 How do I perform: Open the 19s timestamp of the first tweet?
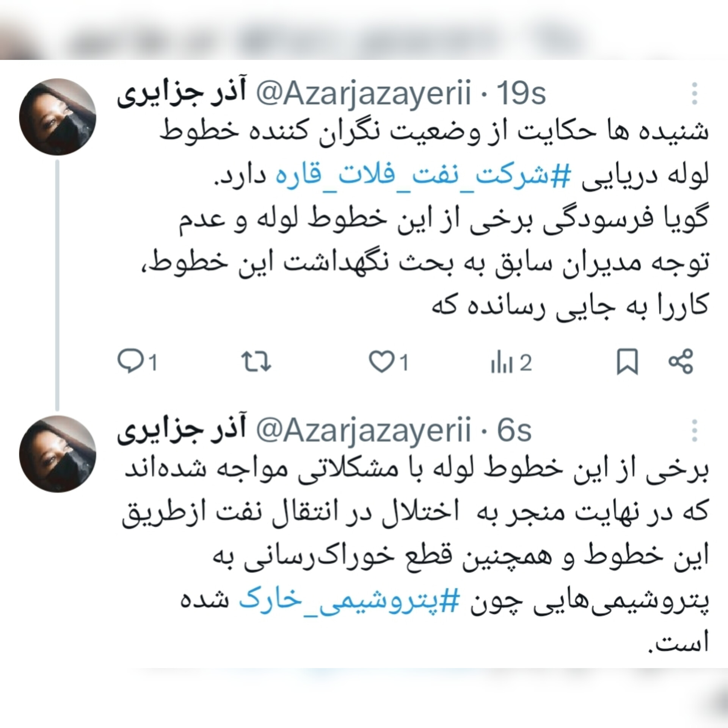click(x=521, y=93)
